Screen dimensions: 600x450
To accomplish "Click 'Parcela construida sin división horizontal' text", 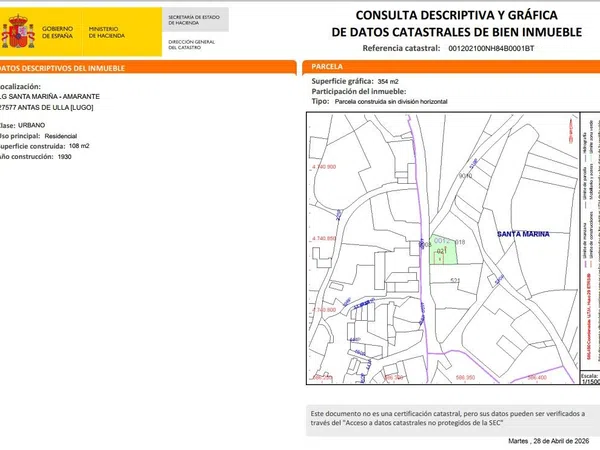I will [391, 102].
